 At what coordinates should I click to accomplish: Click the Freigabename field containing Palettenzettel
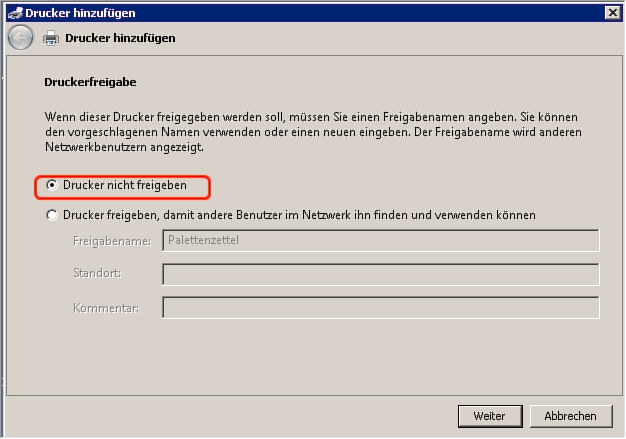coord(380,240)
